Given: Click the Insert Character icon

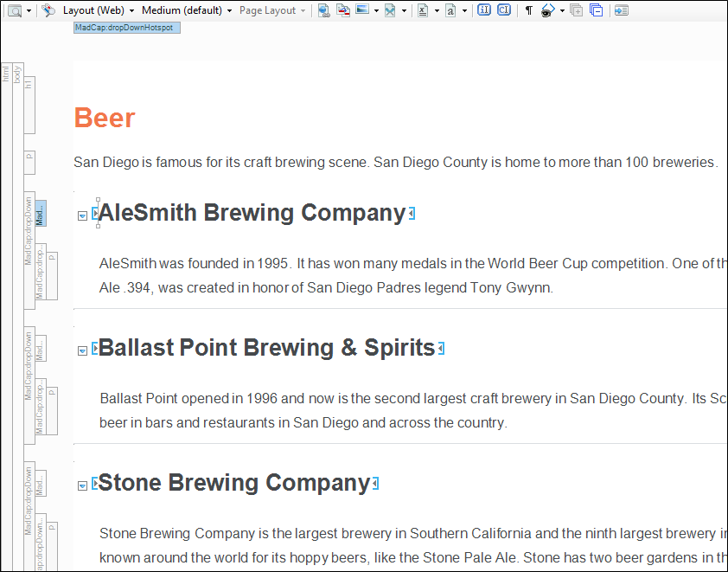Looking at the screenshot, I should [x=450, y=10].
